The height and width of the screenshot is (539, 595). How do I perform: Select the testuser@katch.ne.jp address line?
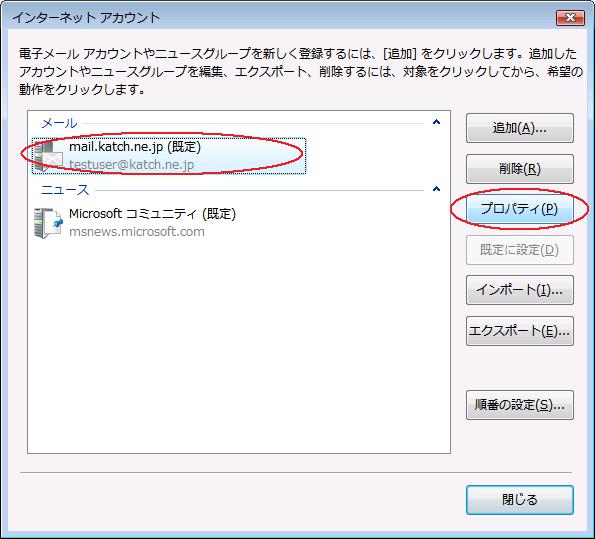point(131,165)
